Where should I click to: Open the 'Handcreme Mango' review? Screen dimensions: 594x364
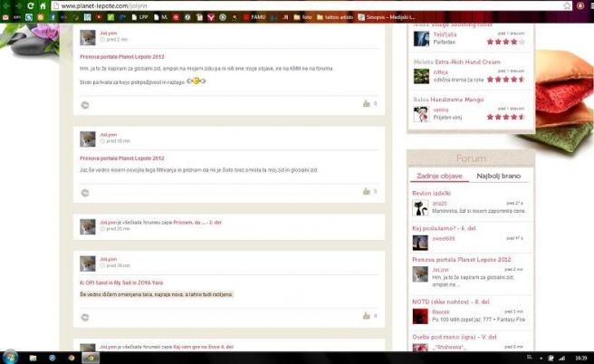coord(457,100)
